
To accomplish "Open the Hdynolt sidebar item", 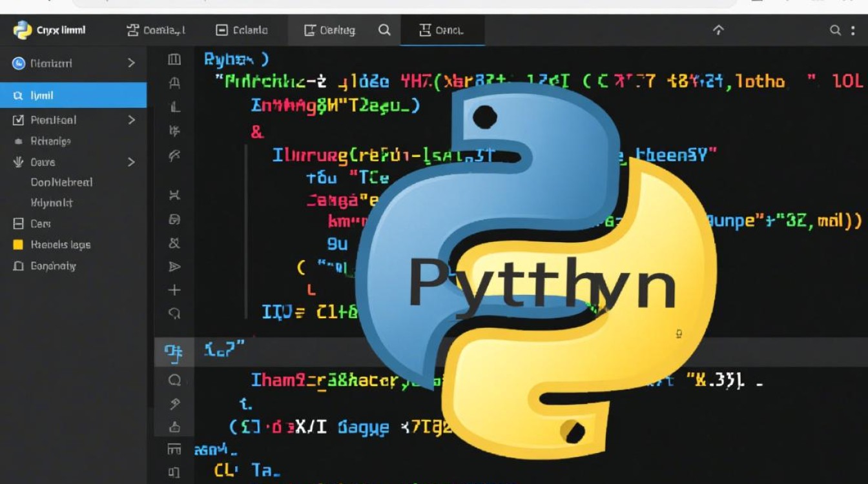I will tap(52, 203).
